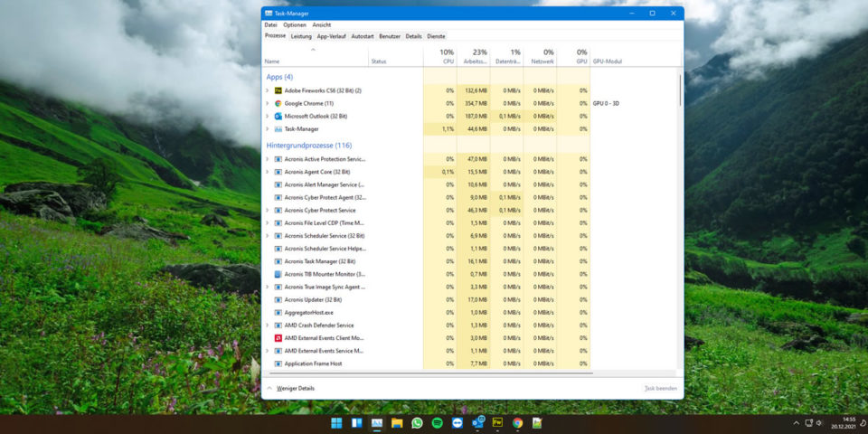
Task: Open Spotify from the taskbar
Action: point(437,422)
